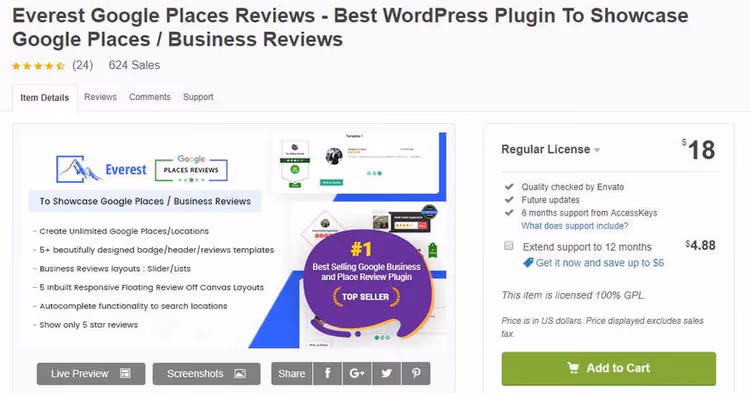Click the Everest Google Places Reviews page title
The width and height of the screenshot is (750, 393).
[350, 27]
